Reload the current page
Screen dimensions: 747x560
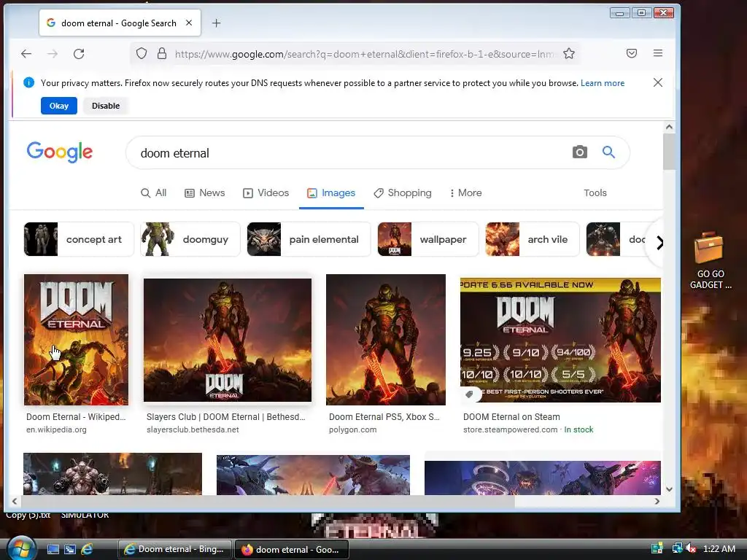click(79, 54)
